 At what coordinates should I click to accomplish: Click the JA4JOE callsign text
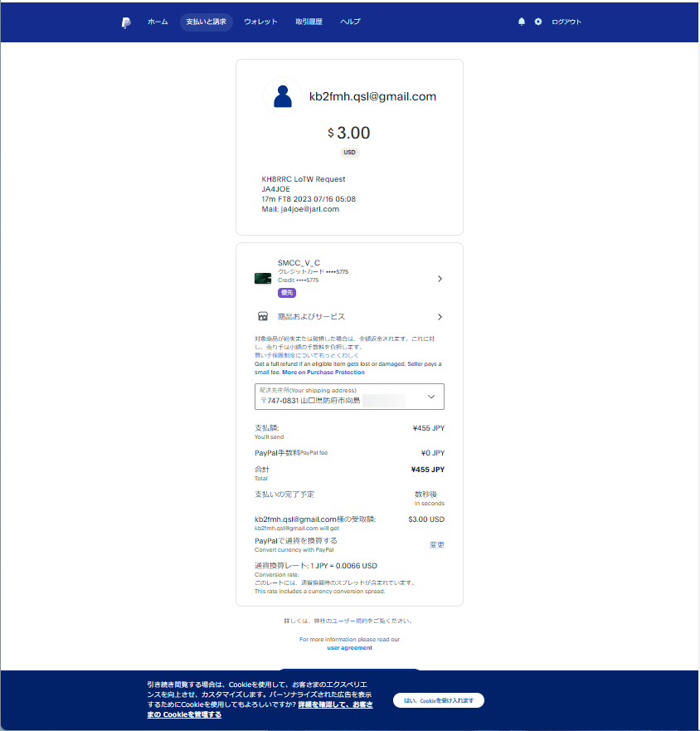276,189
